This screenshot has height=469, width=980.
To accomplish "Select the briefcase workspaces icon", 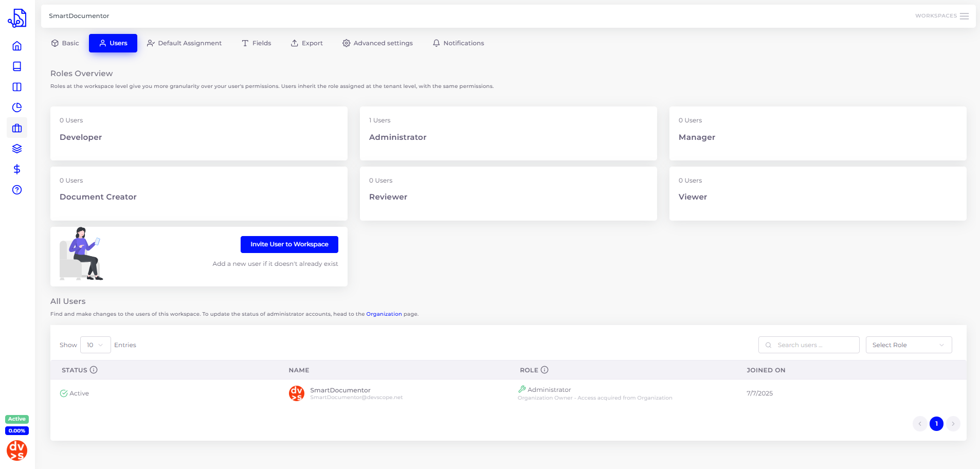I will [17, 128].
